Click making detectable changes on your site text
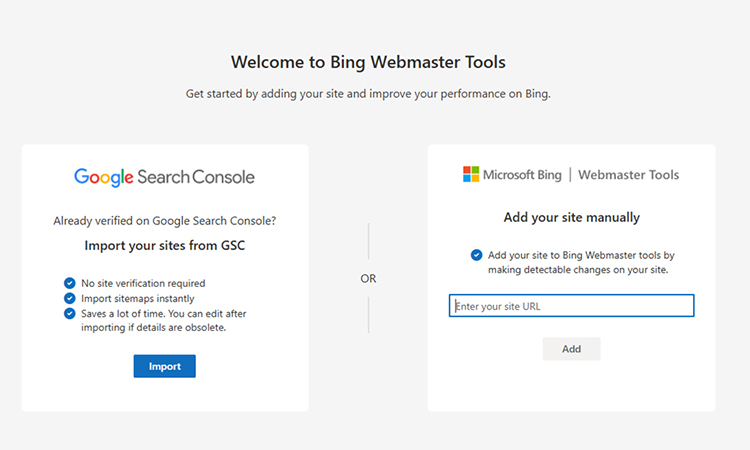The image size is (750, 450). tap(578, 270)
